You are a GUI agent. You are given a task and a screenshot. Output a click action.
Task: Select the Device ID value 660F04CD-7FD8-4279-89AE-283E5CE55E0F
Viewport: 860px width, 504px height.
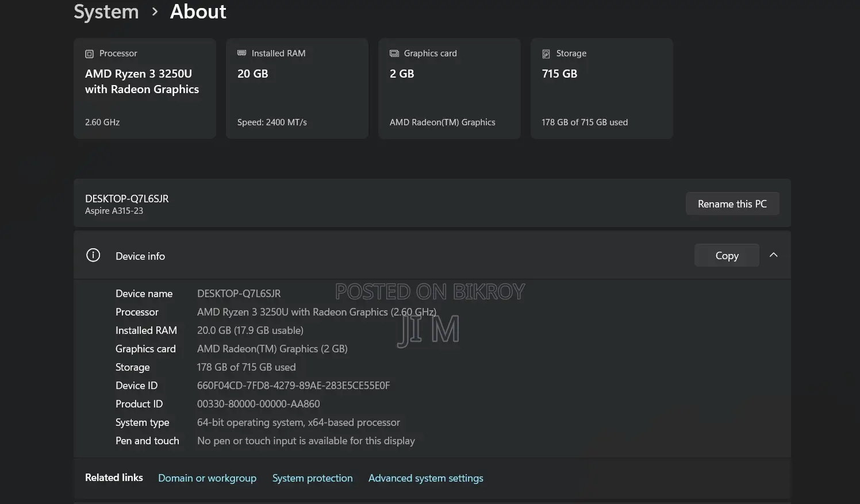point(293,386)
